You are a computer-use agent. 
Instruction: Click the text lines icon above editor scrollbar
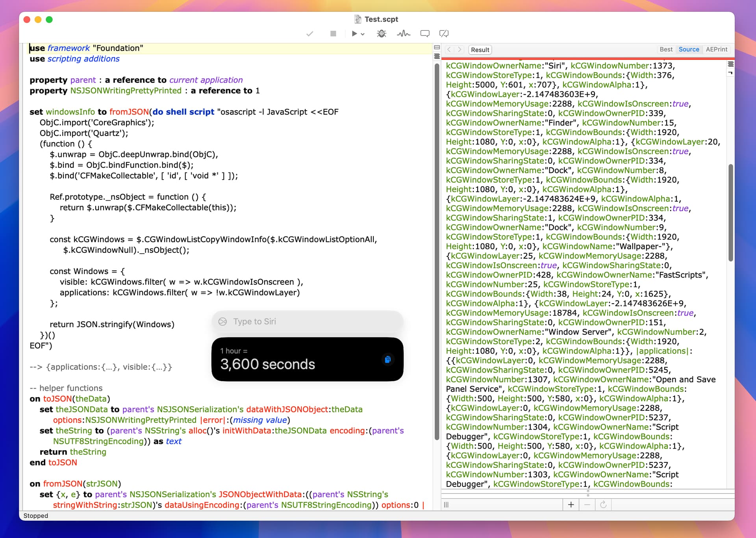point(437,56)
